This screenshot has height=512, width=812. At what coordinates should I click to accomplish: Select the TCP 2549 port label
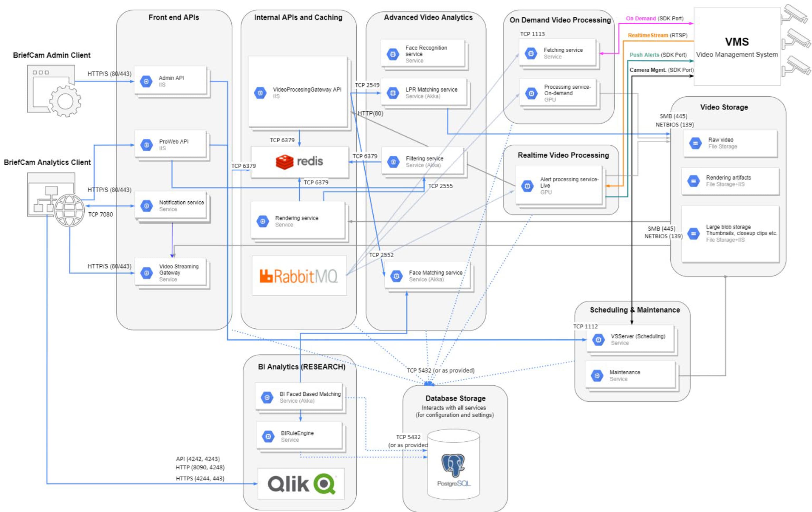[367, 85]
